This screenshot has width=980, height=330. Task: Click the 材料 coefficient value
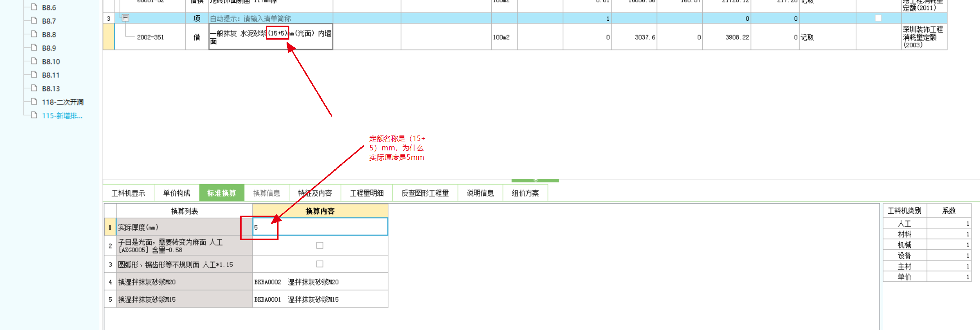click(x=949, y=234)
